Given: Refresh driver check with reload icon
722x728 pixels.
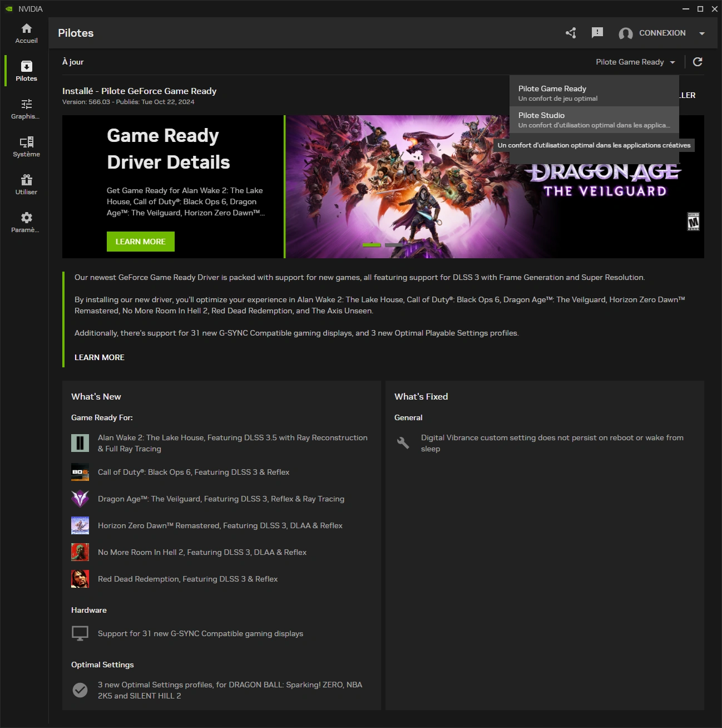Looking at the screenshot, I should point(698,62).
